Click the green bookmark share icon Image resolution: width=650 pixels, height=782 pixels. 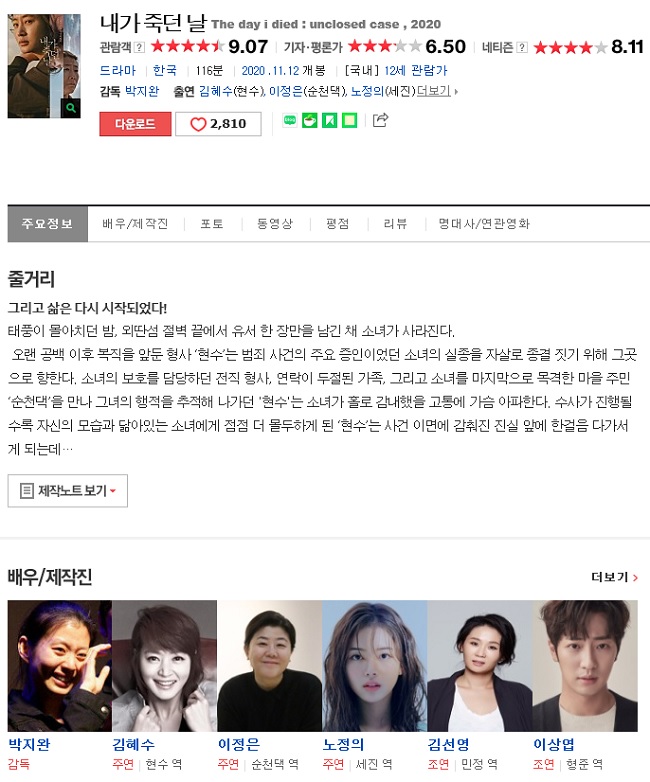pyautogui.click(x=329, y=120)
